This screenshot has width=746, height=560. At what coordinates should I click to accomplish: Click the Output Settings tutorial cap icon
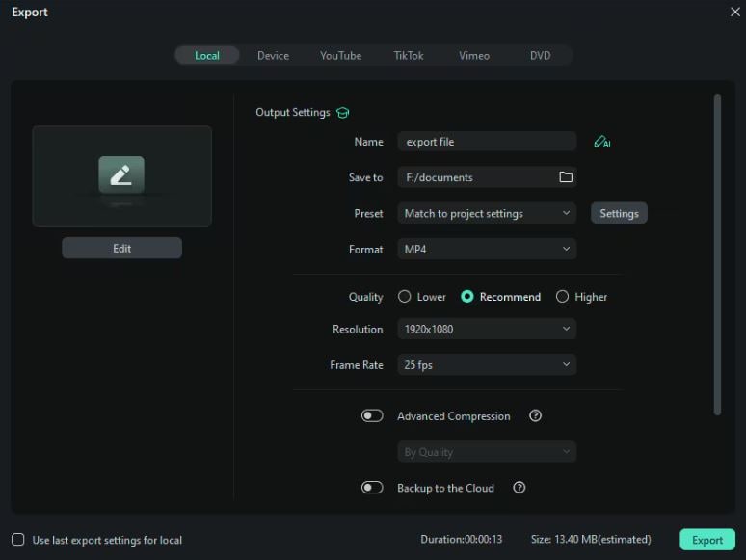click(x=342, y=112)
